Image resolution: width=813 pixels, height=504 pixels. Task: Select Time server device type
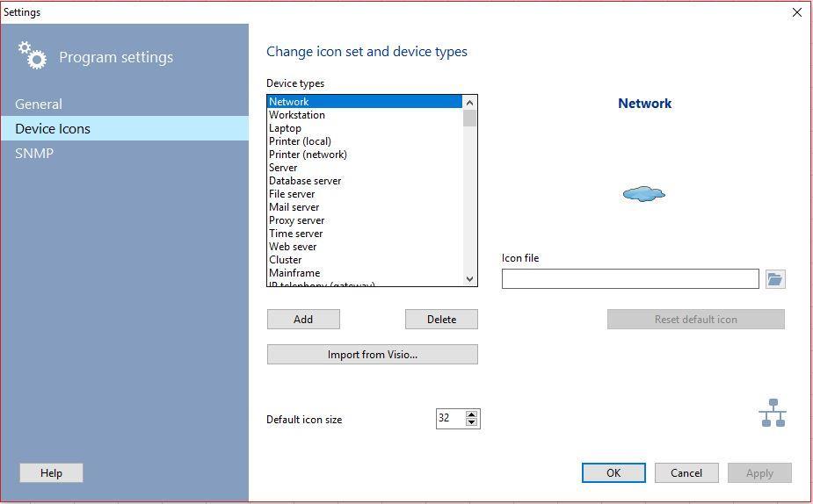(x=365, y=233)
